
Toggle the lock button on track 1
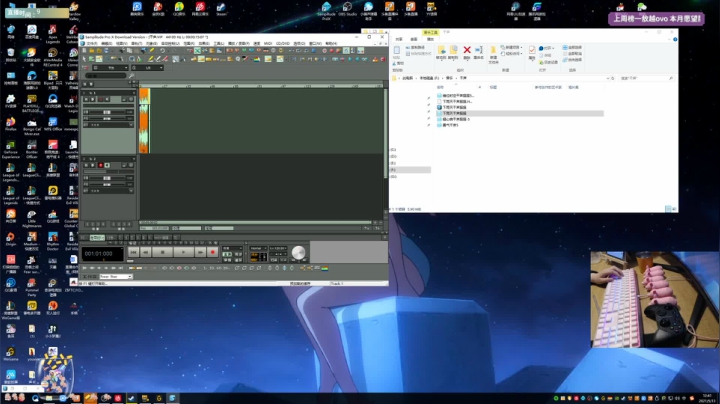click(124, 99)
